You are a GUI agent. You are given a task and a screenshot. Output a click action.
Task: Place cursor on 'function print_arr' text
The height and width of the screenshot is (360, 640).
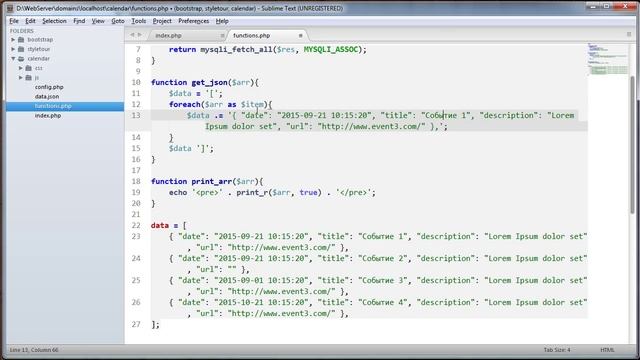coord(191,181)
